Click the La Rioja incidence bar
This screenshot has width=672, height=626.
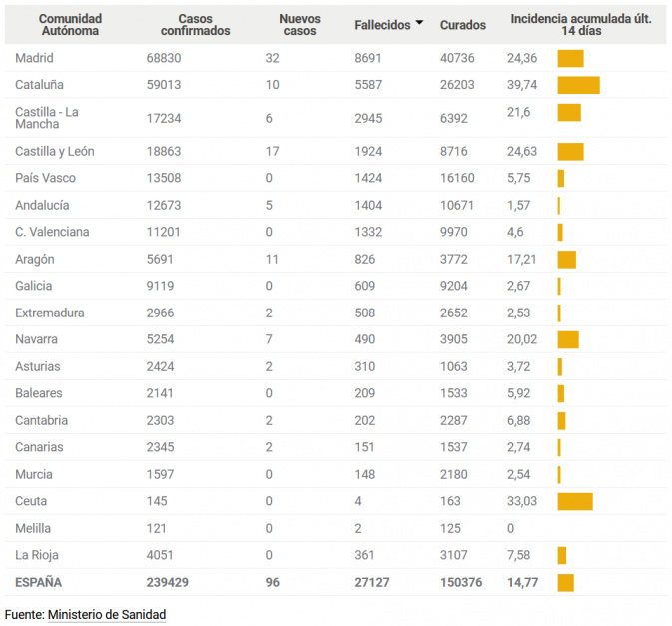(x=562, y=555)
